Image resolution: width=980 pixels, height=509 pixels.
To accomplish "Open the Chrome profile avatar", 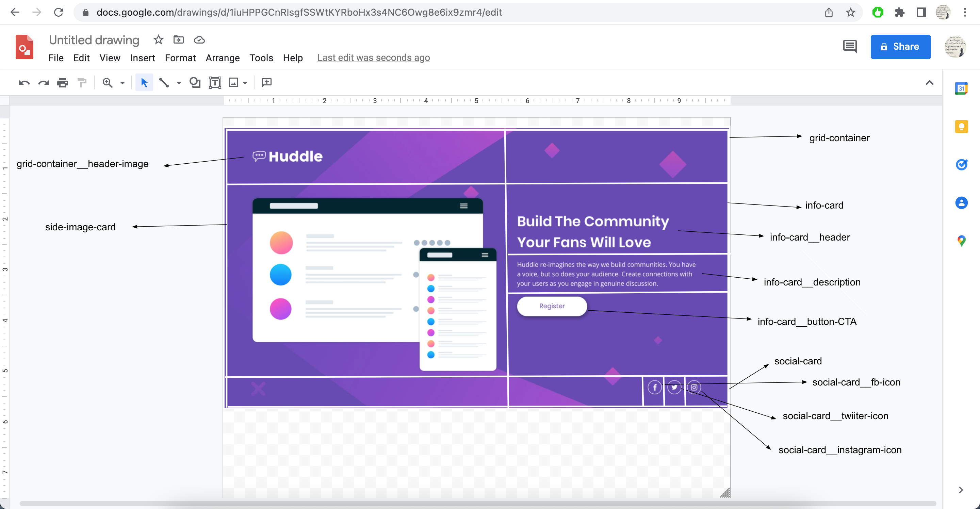I will point(943,13).
